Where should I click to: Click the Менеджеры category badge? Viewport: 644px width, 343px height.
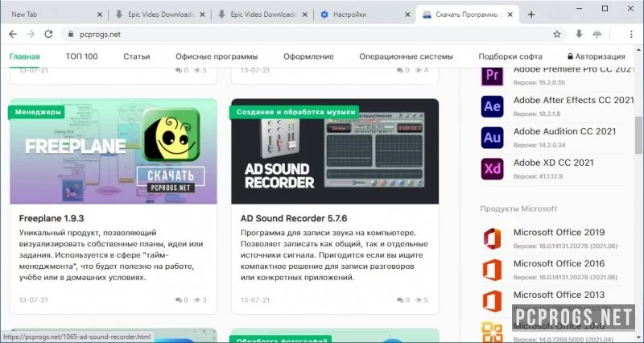point(37,112)
